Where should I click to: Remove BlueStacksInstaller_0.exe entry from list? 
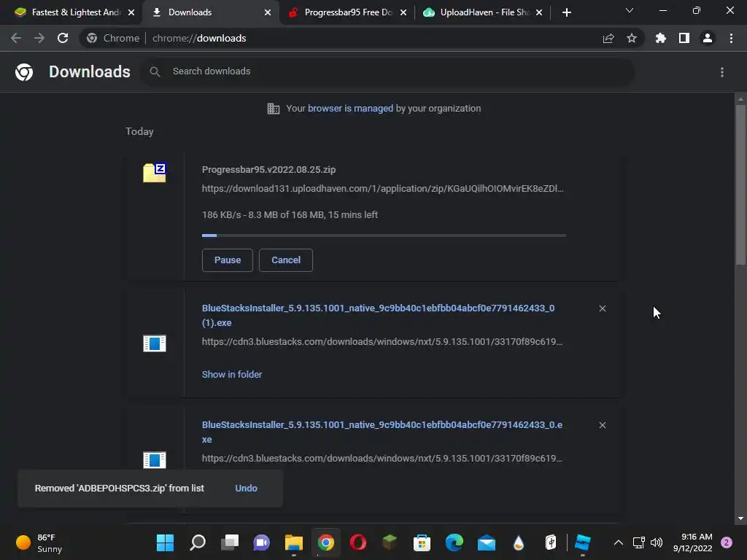point(602,425)
